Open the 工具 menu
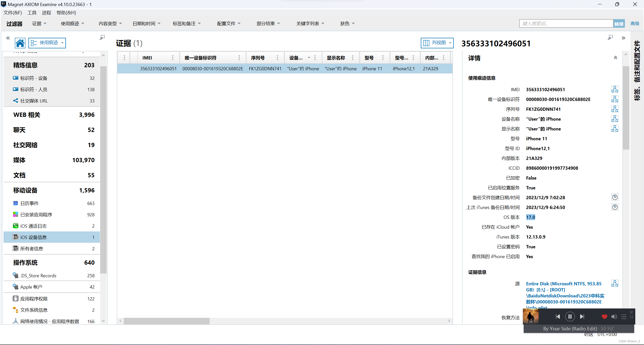 [x=32, y=13]
